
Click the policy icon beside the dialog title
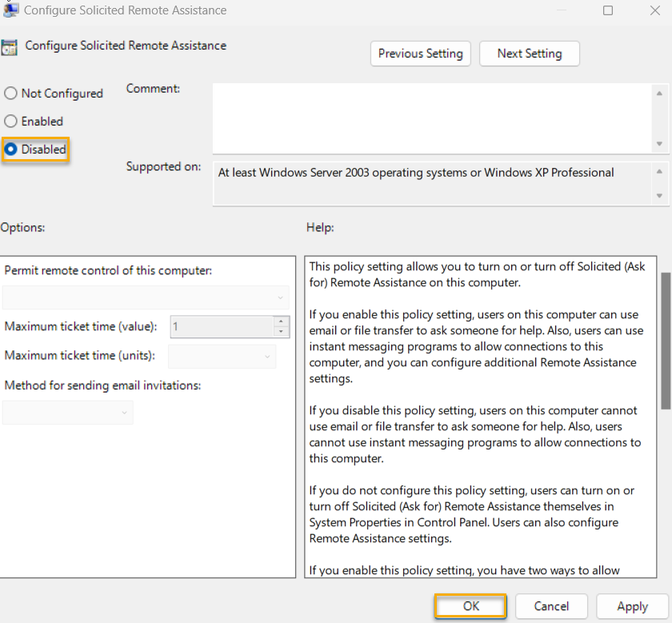click(x=9, y=10)
